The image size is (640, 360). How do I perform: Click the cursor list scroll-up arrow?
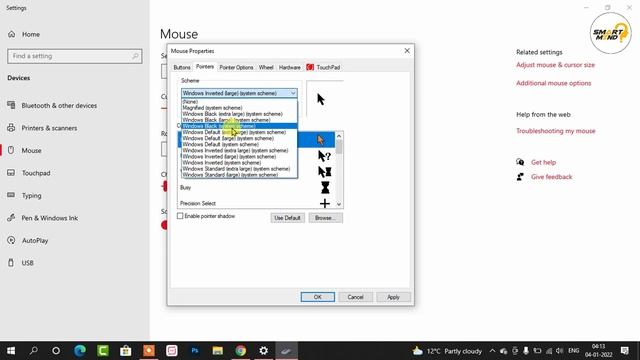[x=339, y=136]
